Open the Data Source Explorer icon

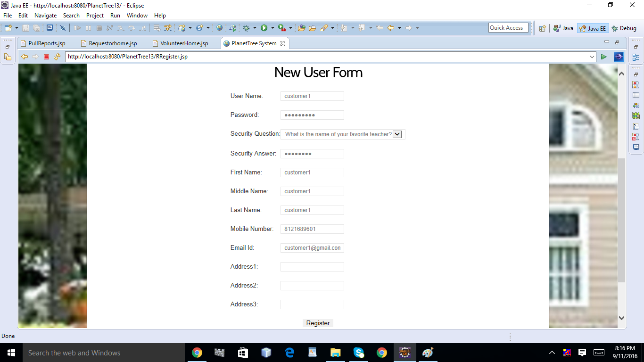click(636, 116)
